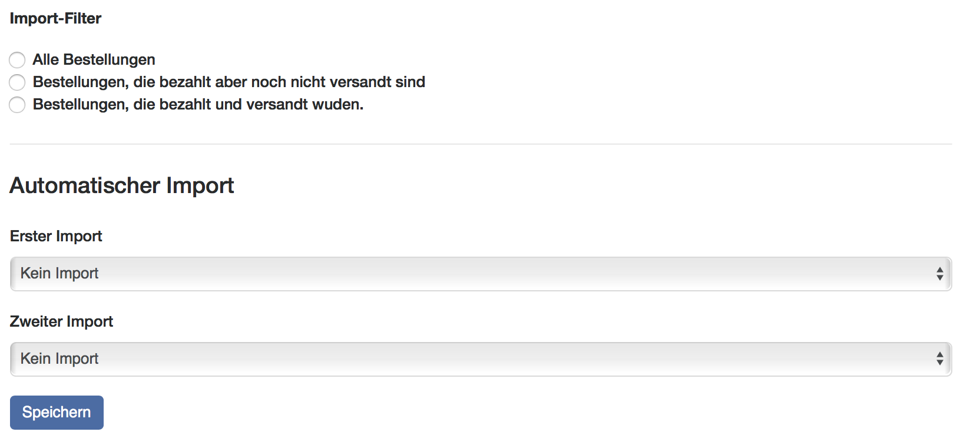Click "Kein Import" text in Erster Import field
Screen dimensions: 980x445
click(59, 274)
